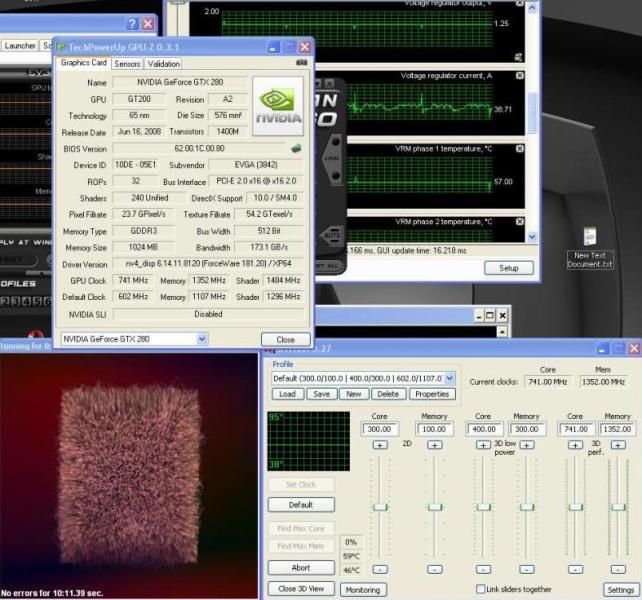The image size is (642, 600).
Task: Increase 2D Memory clock with plus button
Action: point(434,445)
